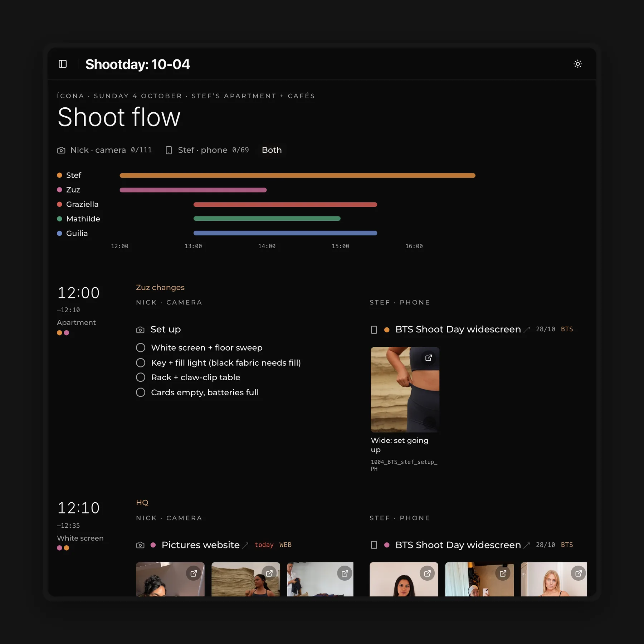The image size is (644, 644).
Task: Check off Key + fill light item
Action: 141,363
